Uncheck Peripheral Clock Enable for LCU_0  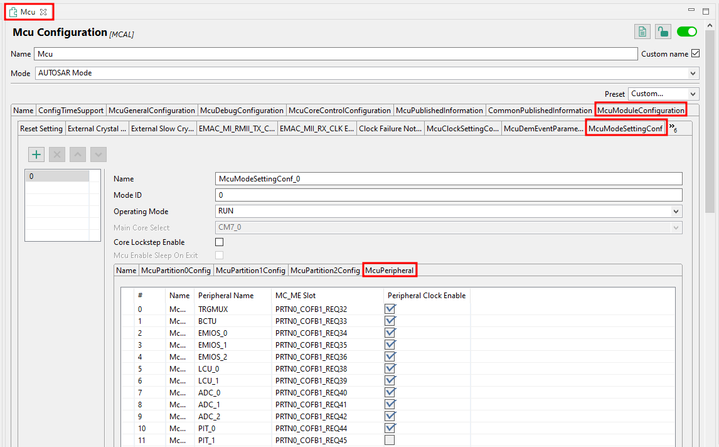tap(390, 369)
